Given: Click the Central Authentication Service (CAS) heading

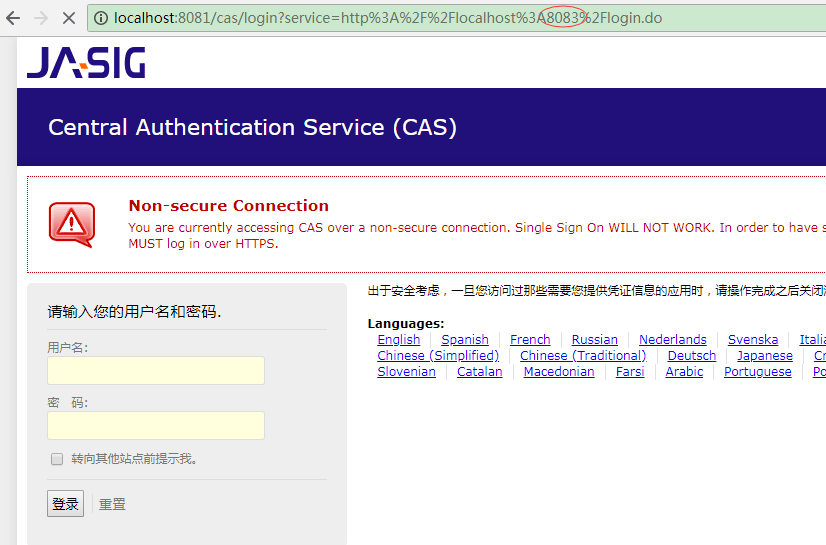Looking at the screenshot, I should point(252,127).
